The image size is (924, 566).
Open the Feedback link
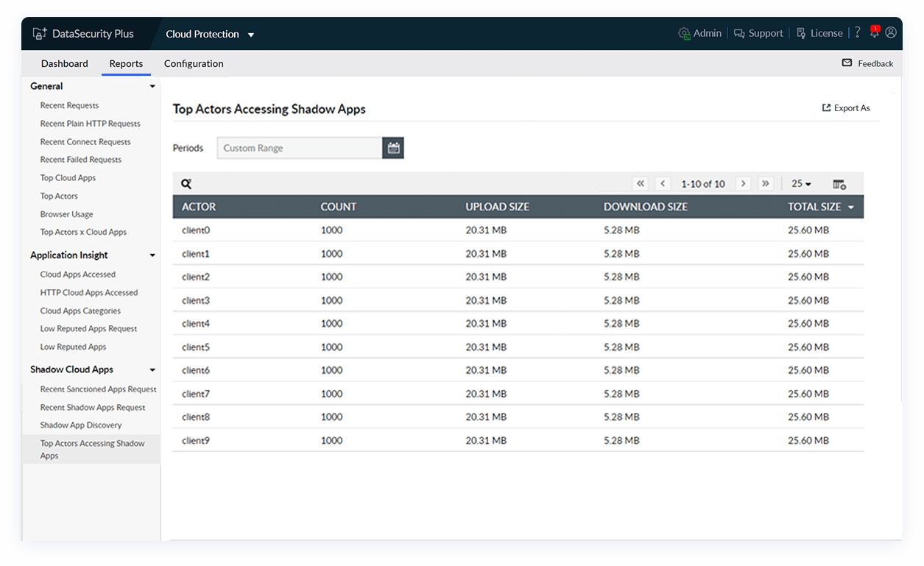(x=867, y=64)
